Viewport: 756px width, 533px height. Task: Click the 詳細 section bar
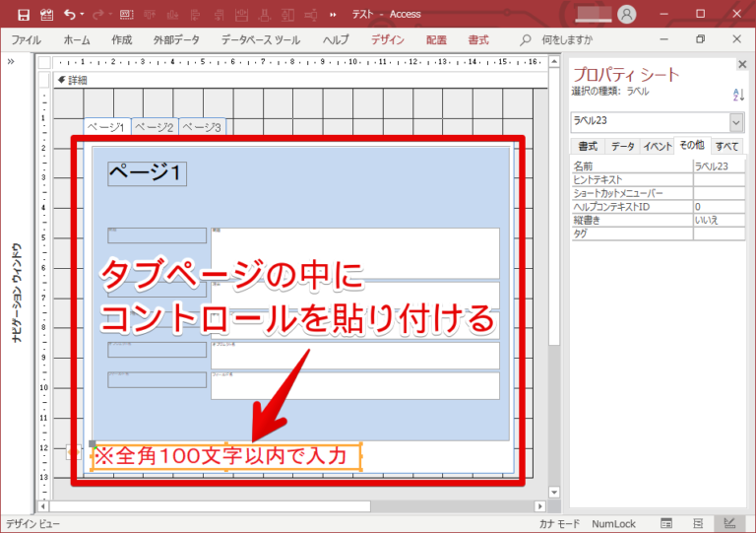300,80
